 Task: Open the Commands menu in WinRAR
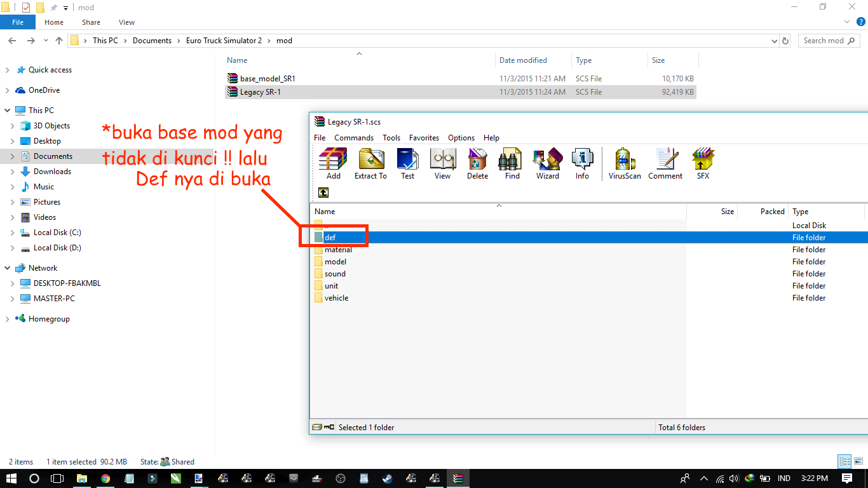coord(354,137)
